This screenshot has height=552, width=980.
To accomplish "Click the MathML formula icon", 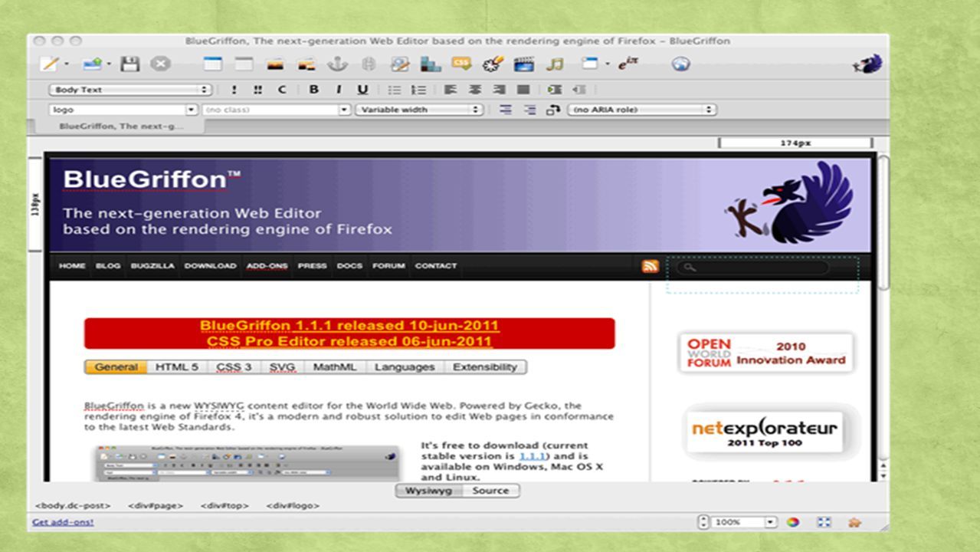I will [x=628, y=64].
